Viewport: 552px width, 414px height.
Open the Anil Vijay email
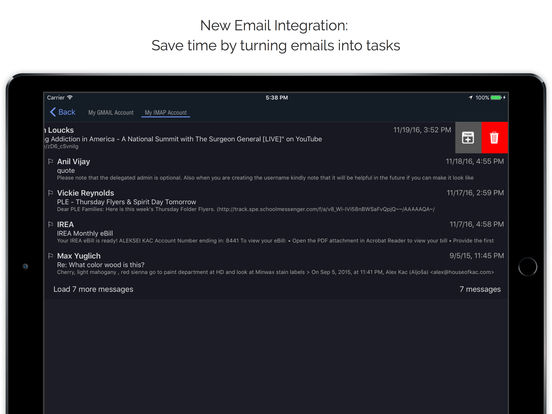(x=276, y=169)
